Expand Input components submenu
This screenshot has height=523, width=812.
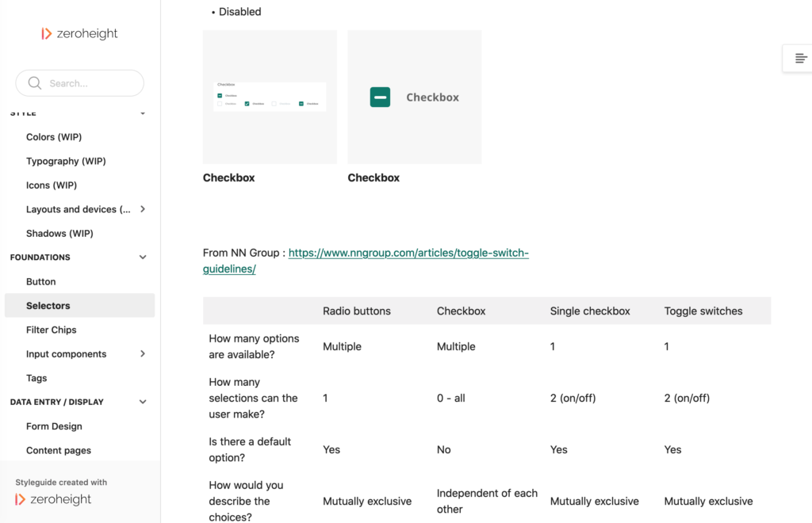click(x=143, y=354)
